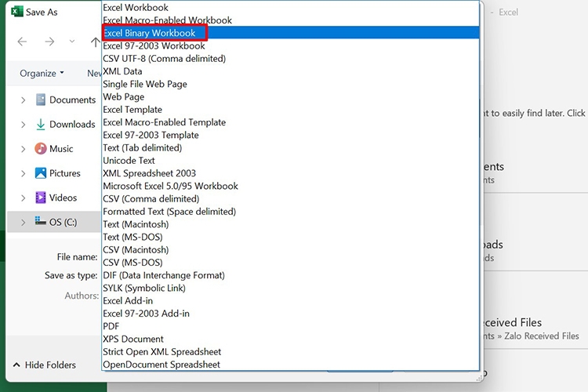Select the Downloads folder icon
588x392 pixels.
pyautogui.click(x=41, y=124)
